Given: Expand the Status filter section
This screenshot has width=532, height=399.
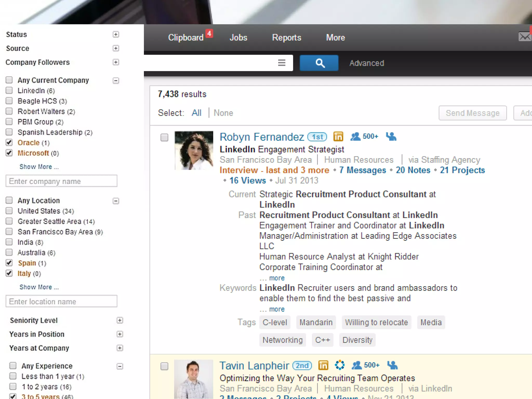Looking at the screenshot, I should pyautogui.click(x=116, y=34).
